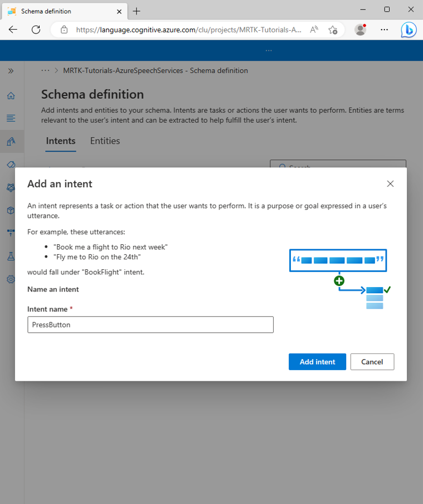The width and height of the screenshot is (423, 504).
Task: Open browser Settings and more menu
Action: 384,30
